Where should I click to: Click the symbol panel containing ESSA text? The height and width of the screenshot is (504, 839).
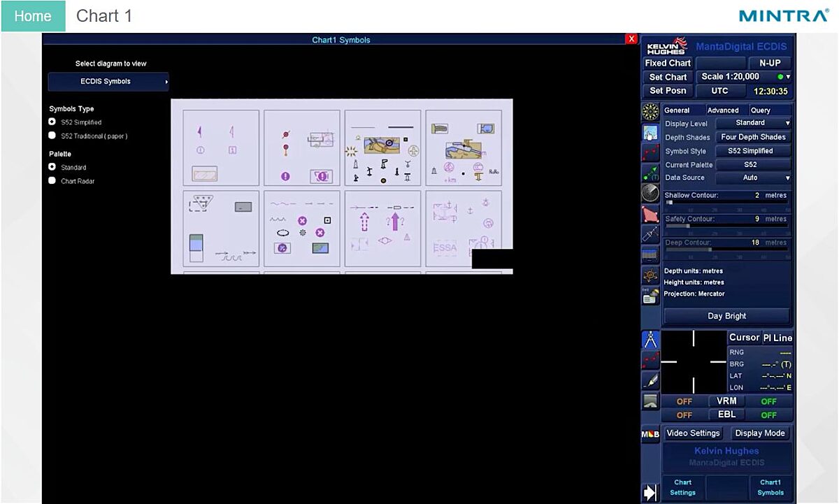(464, 229)
